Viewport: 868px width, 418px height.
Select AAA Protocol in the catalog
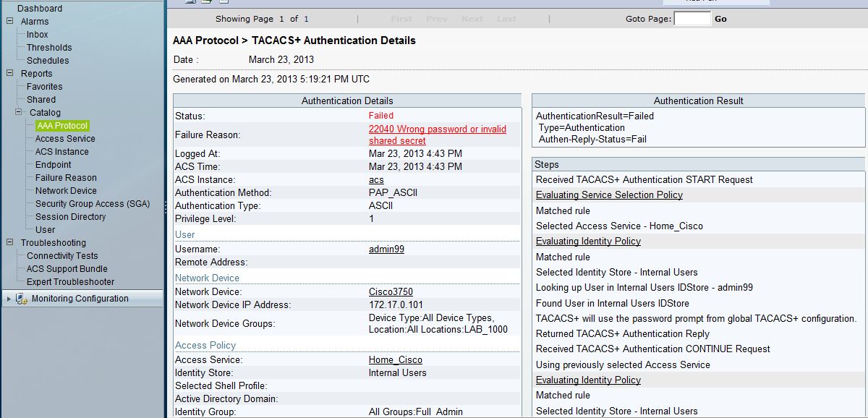(x=62, y=126)
